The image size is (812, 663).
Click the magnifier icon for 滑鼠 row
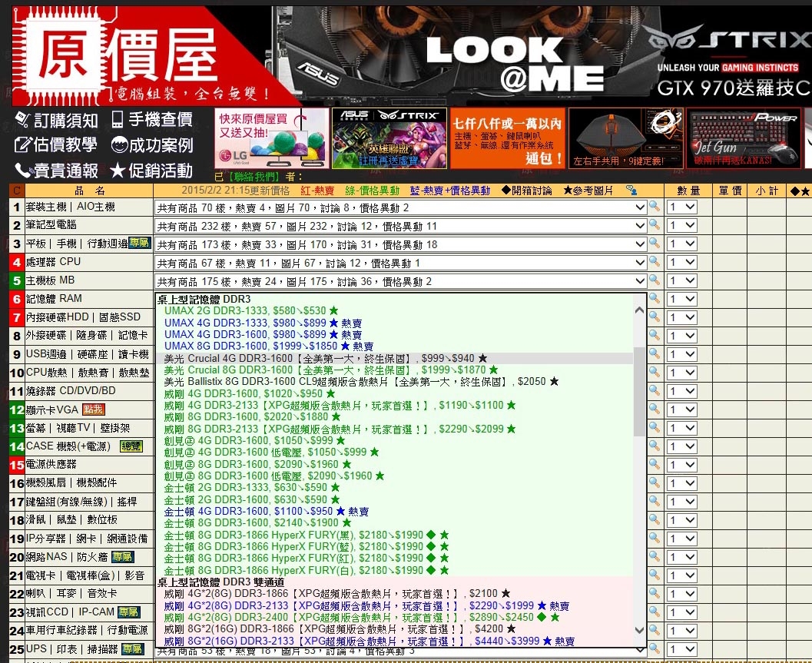point(655,520)
